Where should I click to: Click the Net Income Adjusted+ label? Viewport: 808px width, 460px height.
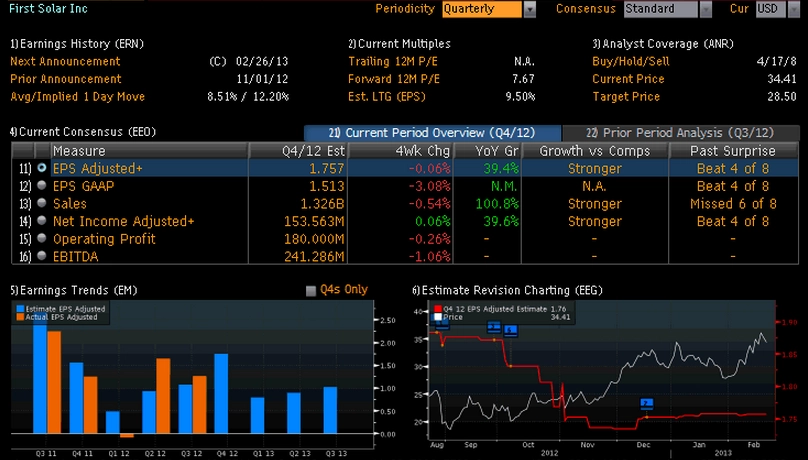pos(124,221)
